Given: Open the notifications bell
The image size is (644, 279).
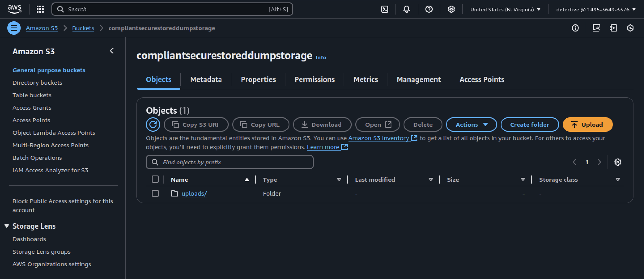Looking at the screenshot, I should tap(406, 9).
